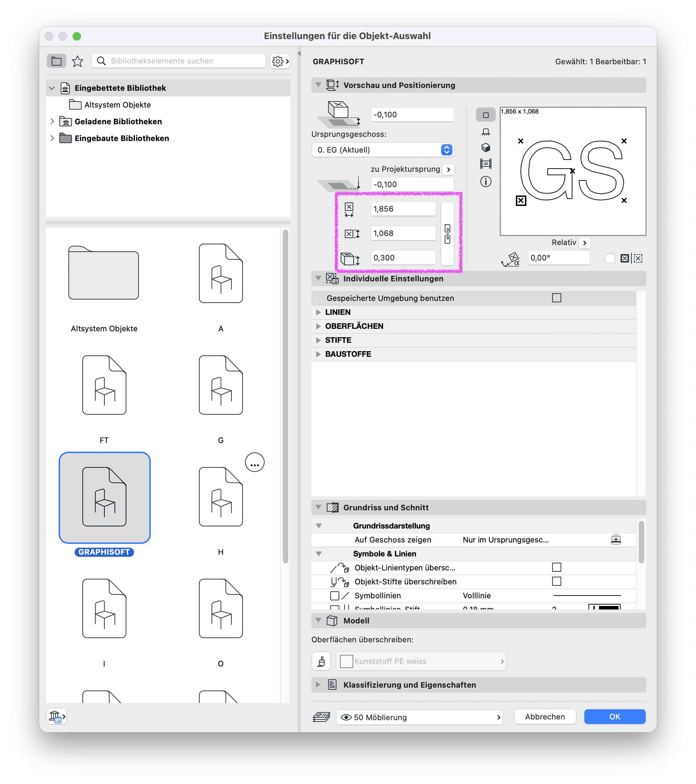
Task: Select the object thumbnail labeled O
Action: 221,608
